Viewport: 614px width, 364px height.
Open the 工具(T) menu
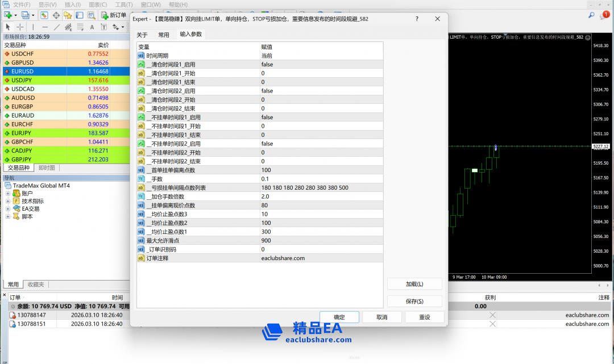pyautogui.click(x=124, y=5)
